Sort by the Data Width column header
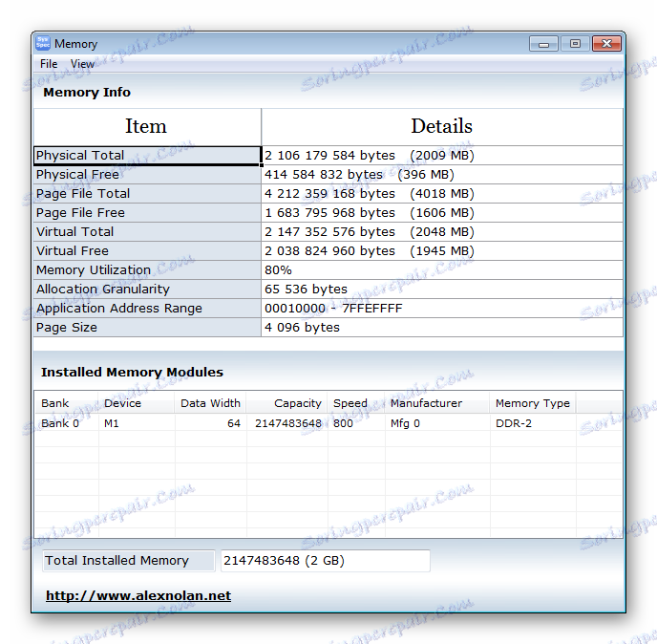657x644 pixels. click(x=210, y=403)
